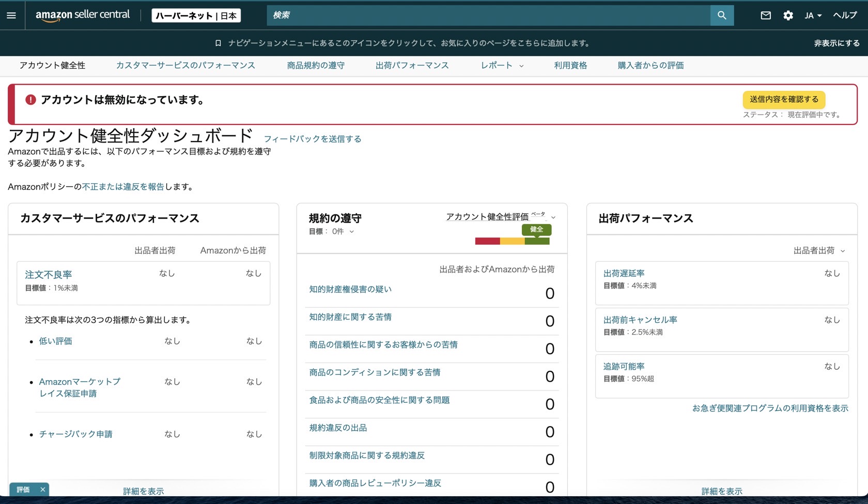Click the ステータス： 現在評価中です。 text
The image size is (868, 504).
(793, 115)
